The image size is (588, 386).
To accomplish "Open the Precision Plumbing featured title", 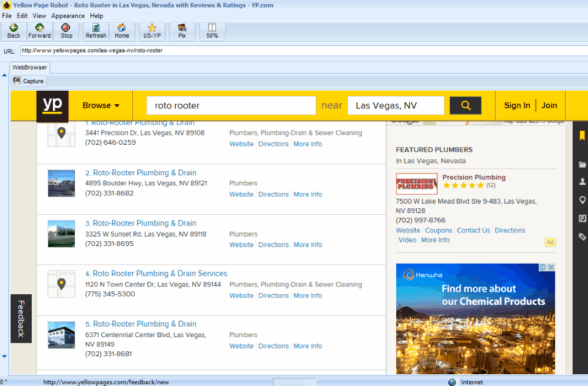I will tap(474, 177).
